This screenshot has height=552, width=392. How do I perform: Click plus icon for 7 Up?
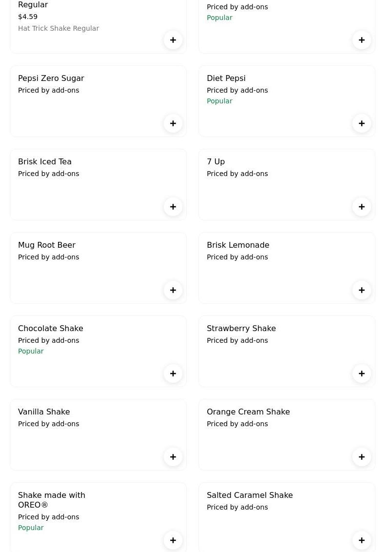point(362,207)
